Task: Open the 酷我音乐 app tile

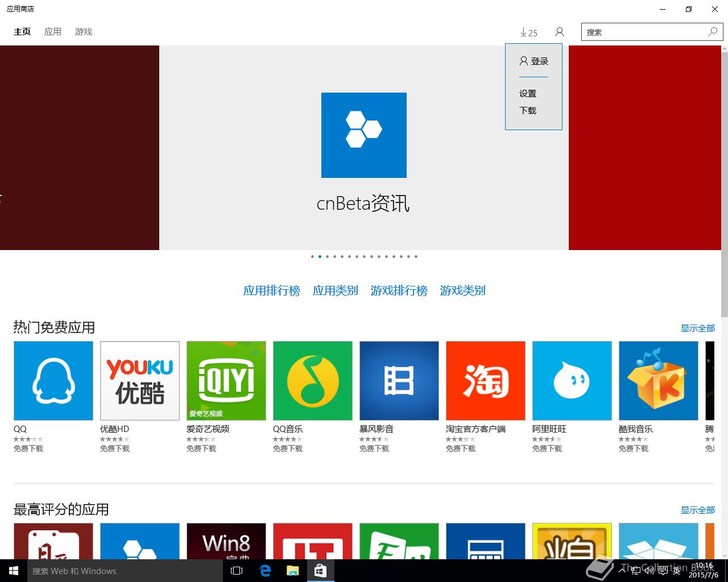Action: click(659, 381)
